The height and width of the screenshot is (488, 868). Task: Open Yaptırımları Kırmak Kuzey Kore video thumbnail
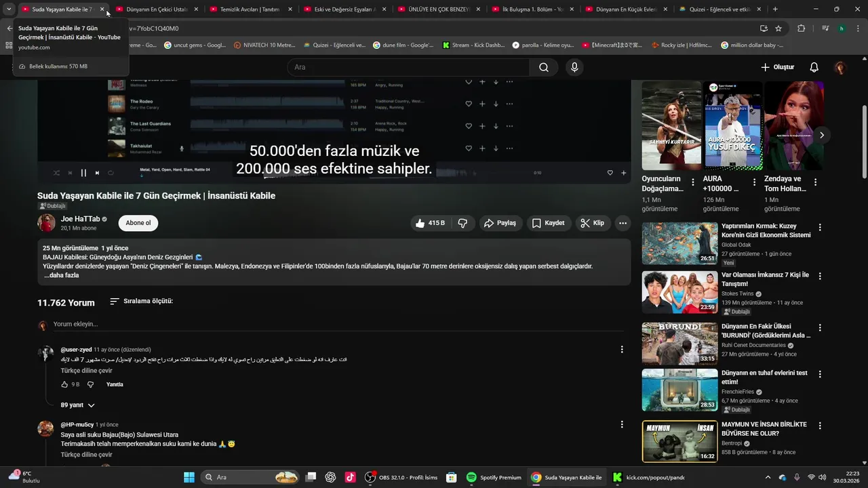click(679, 243)
